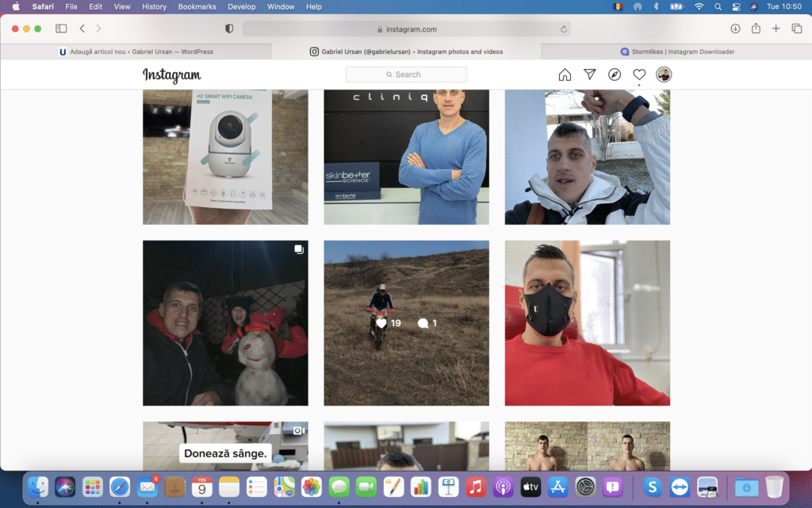Click the battery status icon
812x508 pixels.
(676, 6)
